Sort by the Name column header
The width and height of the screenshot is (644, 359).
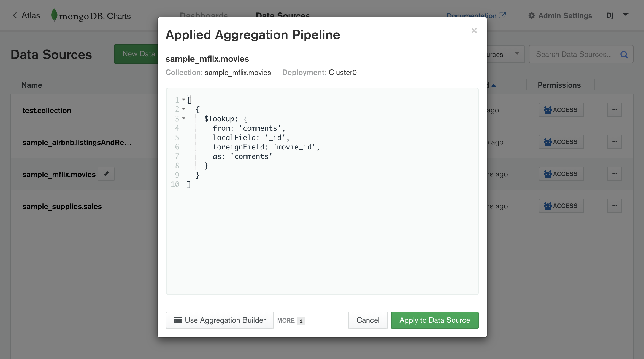32,85
